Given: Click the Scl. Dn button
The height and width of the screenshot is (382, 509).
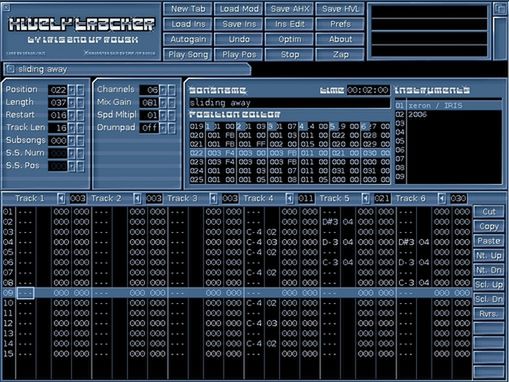Looking at the screenshot, I should (489, 299).
